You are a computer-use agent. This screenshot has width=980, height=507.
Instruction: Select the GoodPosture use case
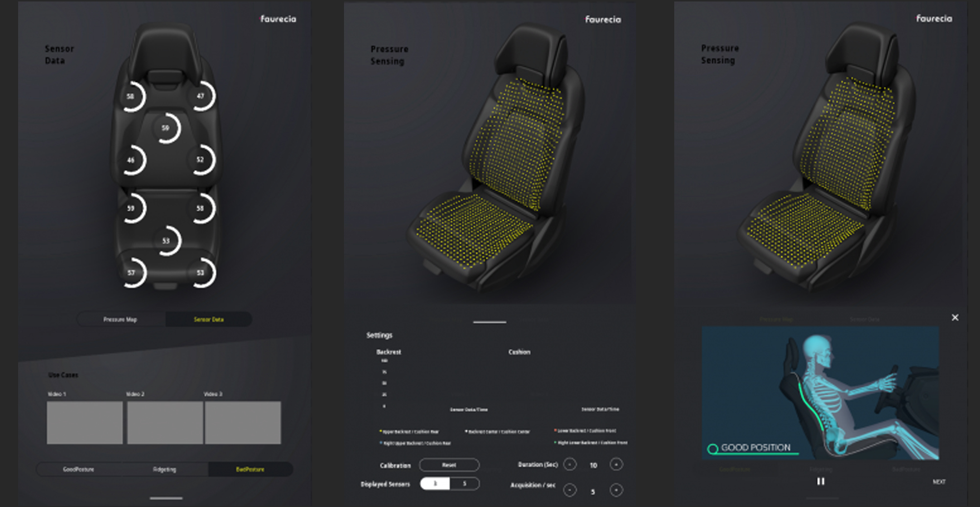(78, 469)
